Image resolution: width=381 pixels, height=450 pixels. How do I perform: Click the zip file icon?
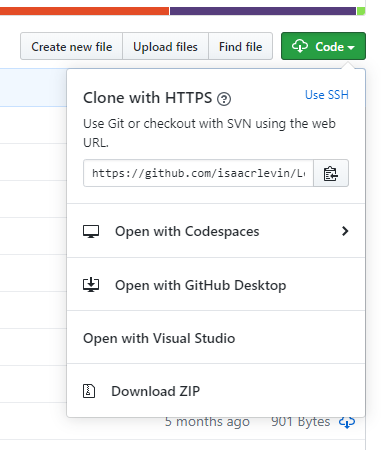click(x=89, y=391)
